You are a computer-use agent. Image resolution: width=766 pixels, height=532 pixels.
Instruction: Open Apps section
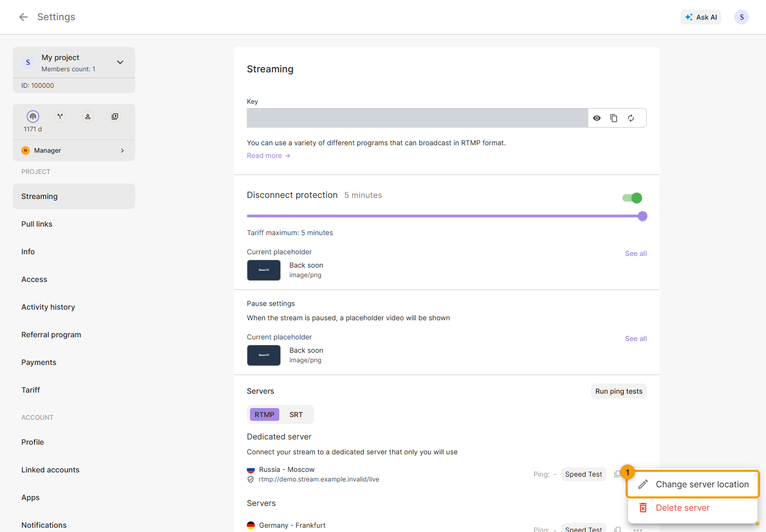74,497
